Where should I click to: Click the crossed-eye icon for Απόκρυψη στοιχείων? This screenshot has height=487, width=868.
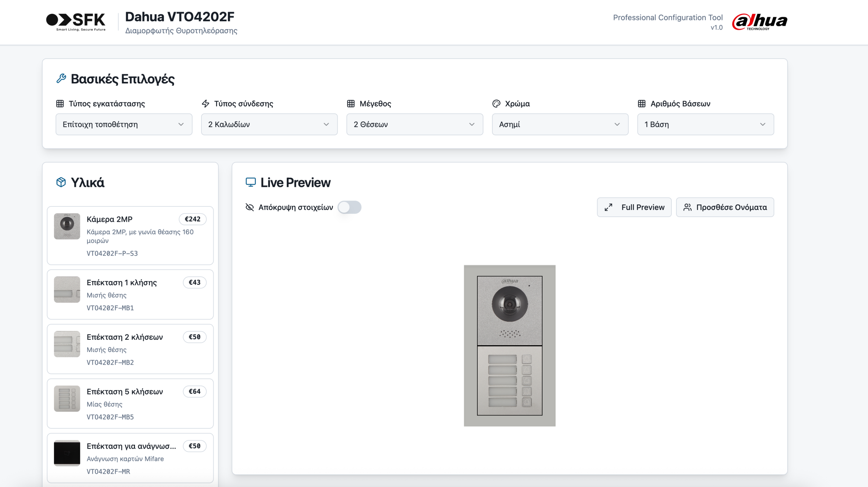[x=250, y=207]
